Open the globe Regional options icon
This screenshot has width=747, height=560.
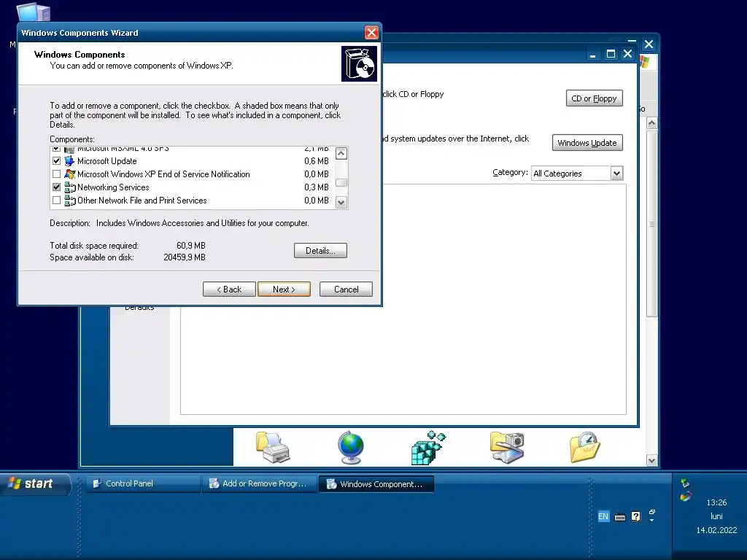tap(351, 447)
